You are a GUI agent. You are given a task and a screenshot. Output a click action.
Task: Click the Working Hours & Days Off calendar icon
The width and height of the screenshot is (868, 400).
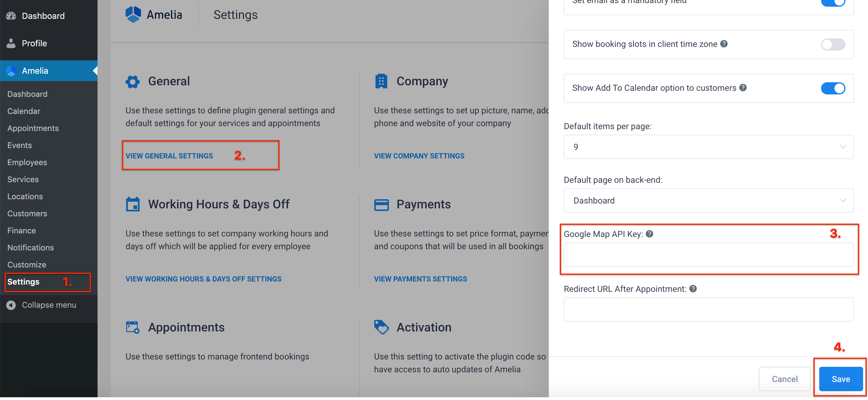[x=132, y=204]
